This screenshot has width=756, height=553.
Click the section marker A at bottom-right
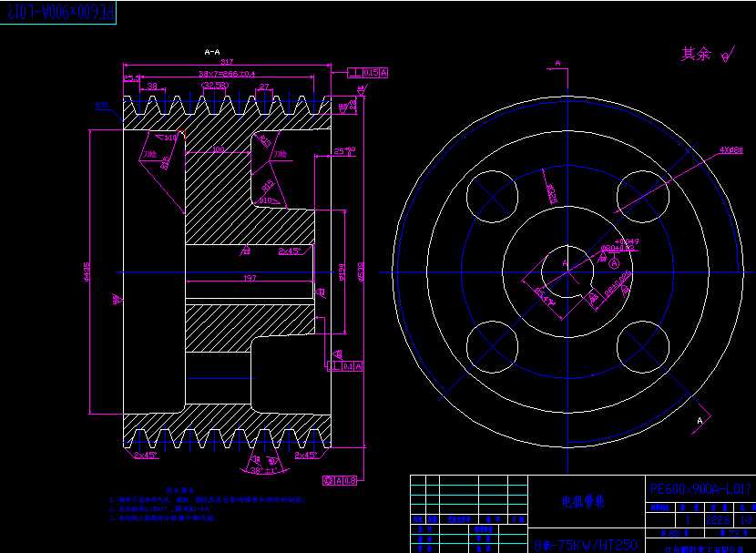(700, 421)
